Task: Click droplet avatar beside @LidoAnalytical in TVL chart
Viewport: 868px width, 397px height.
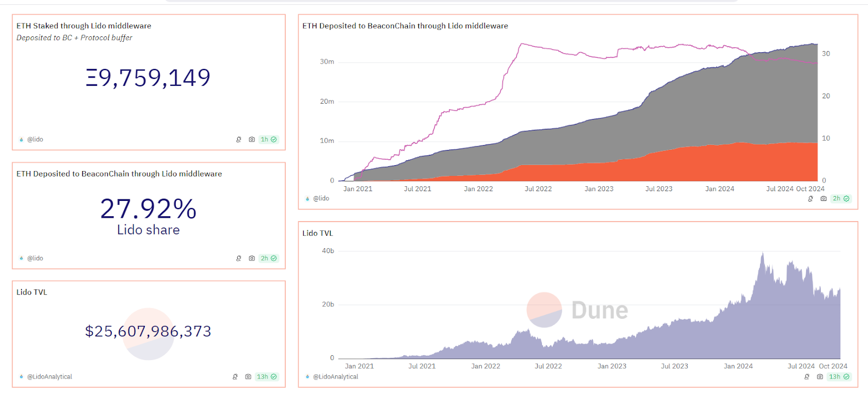Action: tap(307, 377)
